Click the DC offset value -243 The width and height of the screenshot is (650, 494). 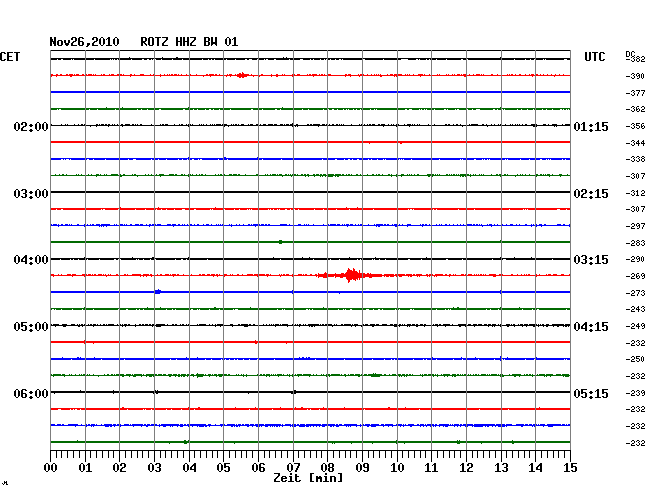[635, 309]
